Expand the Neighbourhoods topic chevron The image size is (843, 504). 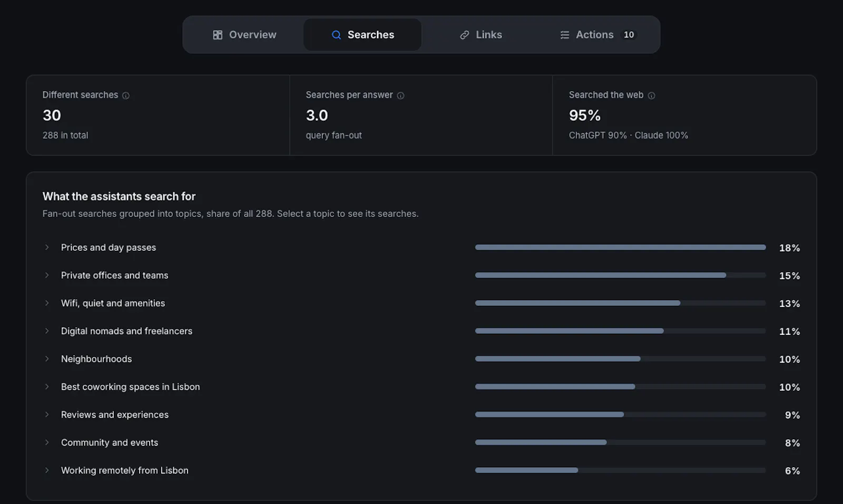pos(47,359)
